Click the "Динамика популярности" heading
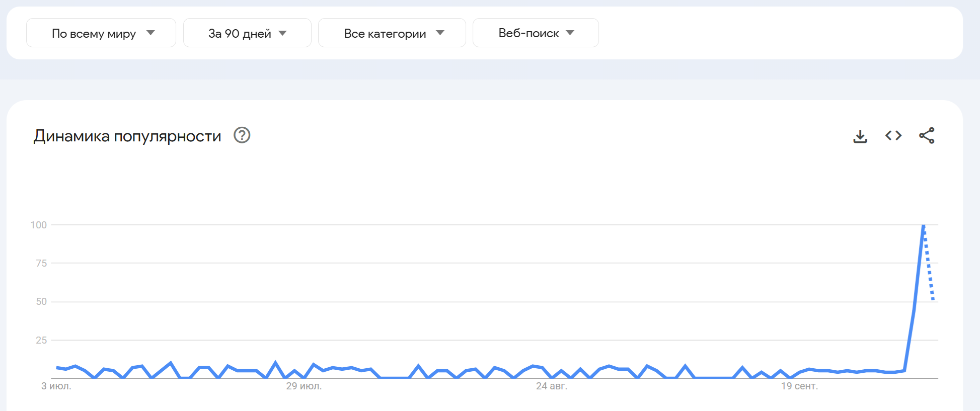The height and width of the screenshot is (411, 980). click(127, 136)
